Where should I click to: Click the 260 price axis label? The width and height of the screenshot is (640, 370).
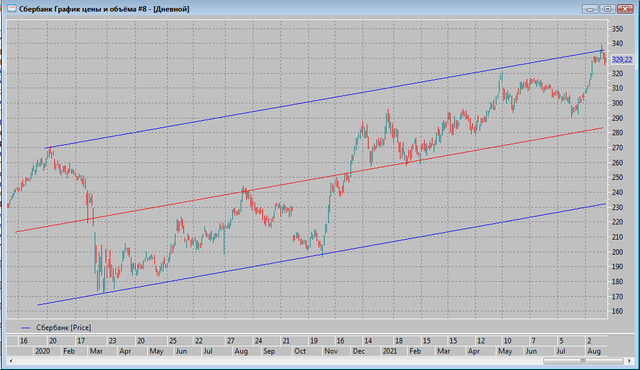(x=618, y=163)
